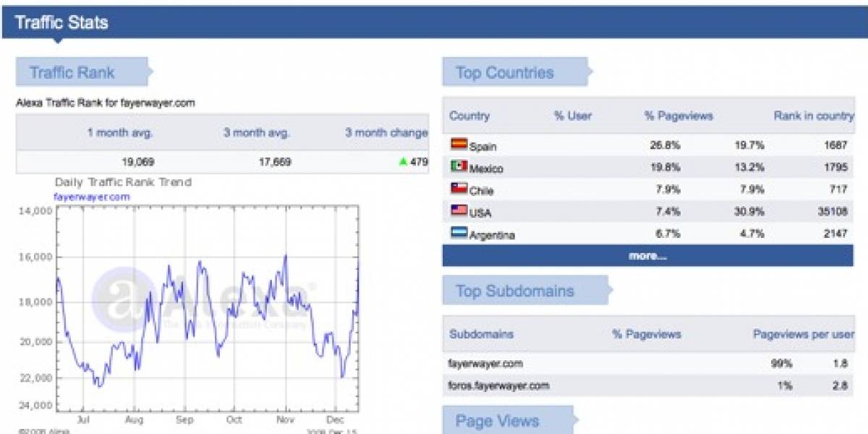Click the green up-arrow change indicator

pos(403,162)
